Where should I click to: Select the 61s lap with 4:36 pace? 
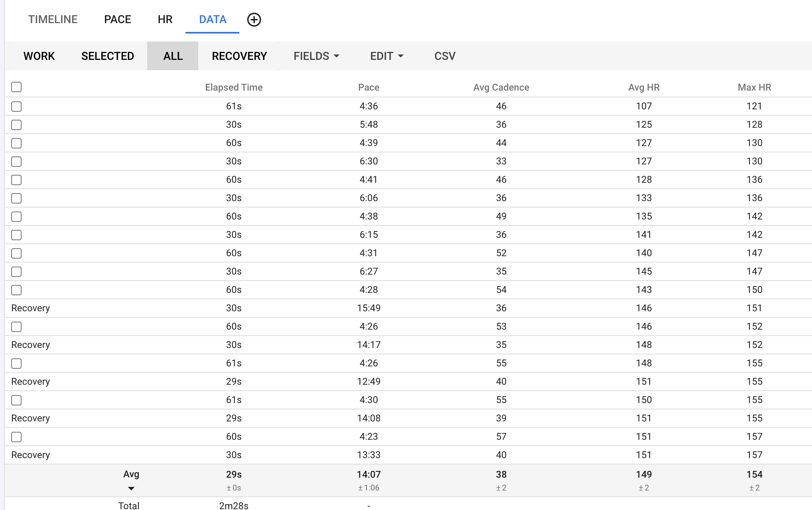pyautogui.click(x=16, y=107)
